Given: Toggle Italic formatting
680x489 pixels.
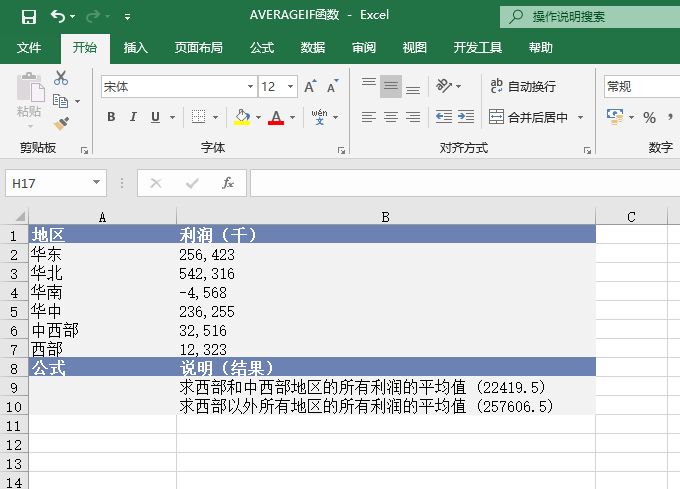Looking at the screenshot, I should tap(133, 117).
